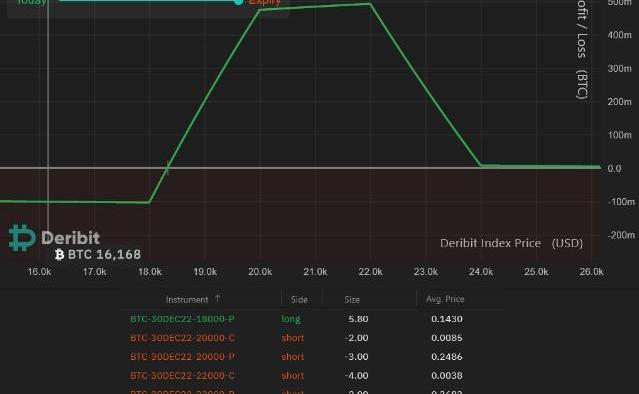Open the BTC-30DEC22-22000-C instrument
Viewport: 639px width, 394px height.
pyautogui.click(x=182, y=375)
